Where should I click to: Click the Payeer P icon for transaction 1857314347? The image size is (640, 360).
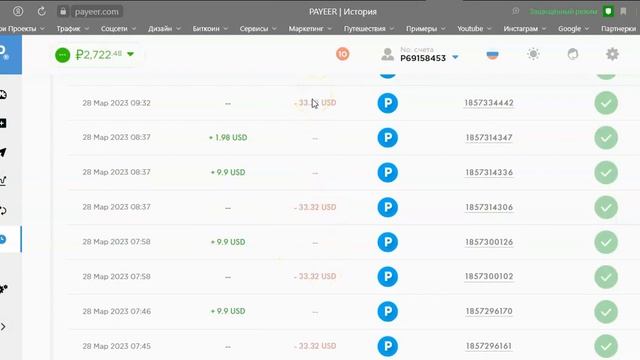(x=387, y=138)
